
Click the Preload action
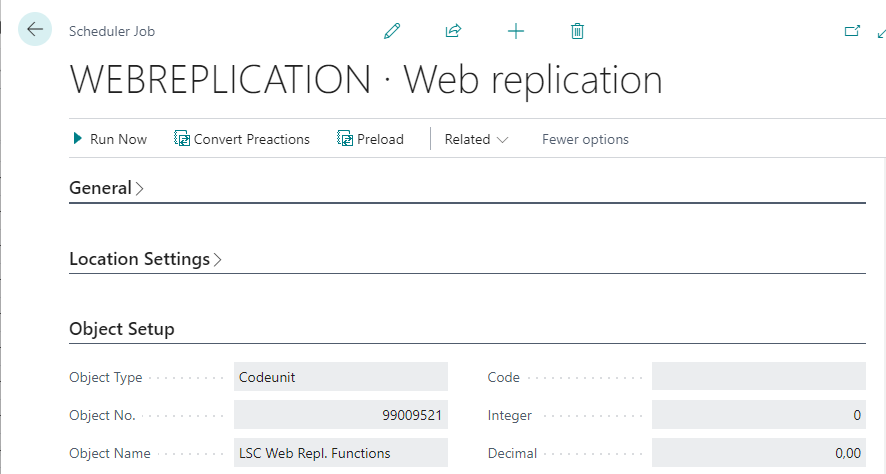point(370,139)
